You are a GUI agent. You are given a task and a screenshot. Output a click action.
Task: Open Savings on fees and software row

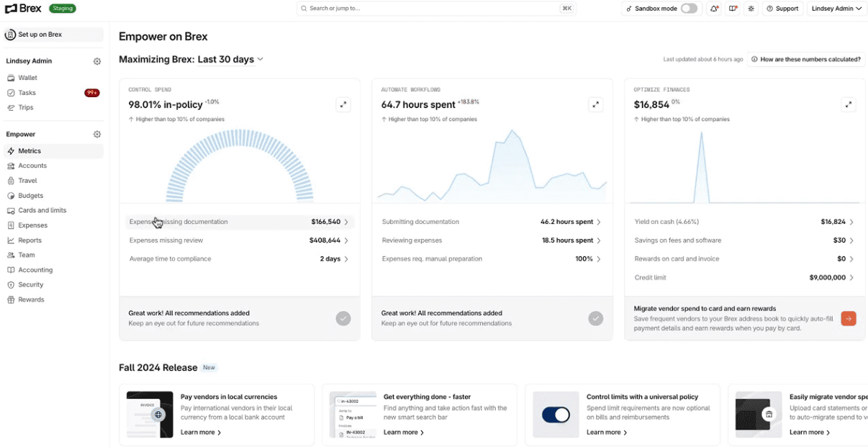pyautogui.click(x=745, y=240)
